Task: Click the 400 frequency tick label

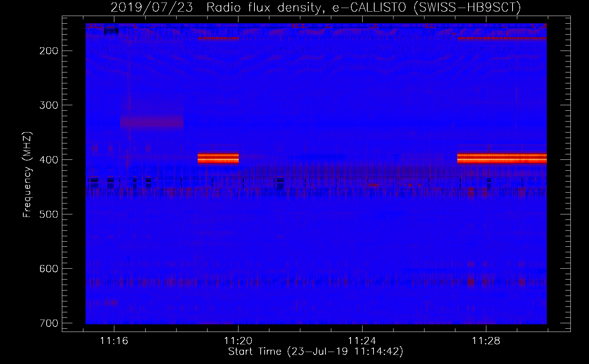Action: (x=48, y=160)
